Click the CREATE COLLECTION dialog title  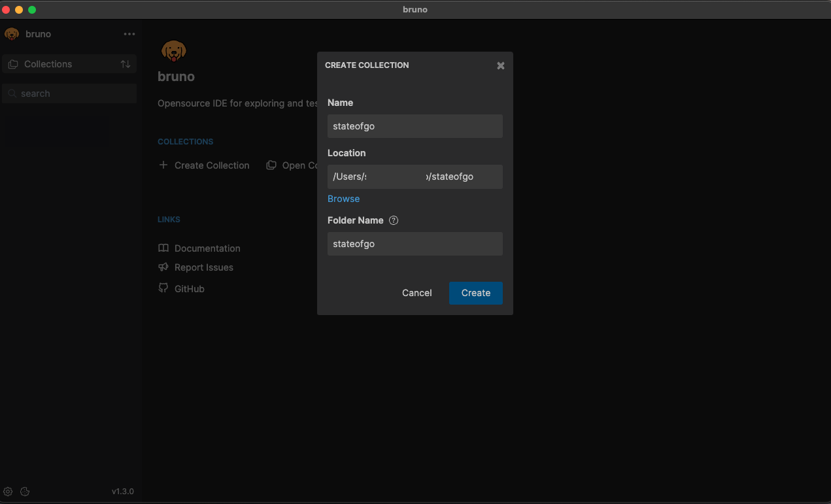click(x=367, y=65)
